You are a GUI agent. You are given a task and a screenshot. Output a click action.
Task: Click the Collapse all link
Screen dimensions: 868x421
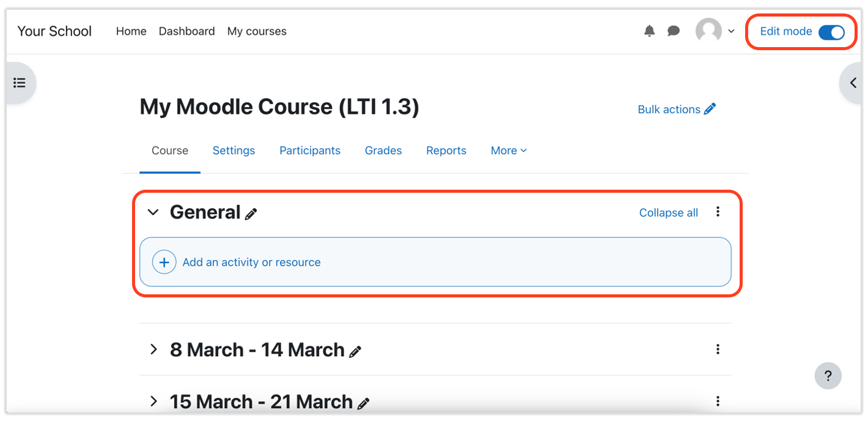tap(668, 212)
